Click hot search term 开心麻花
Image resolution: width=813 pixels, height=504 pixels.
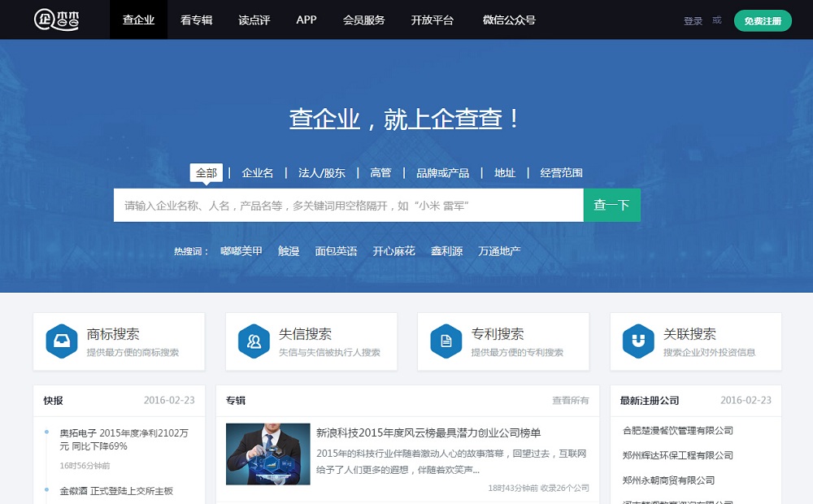[394, 251]
